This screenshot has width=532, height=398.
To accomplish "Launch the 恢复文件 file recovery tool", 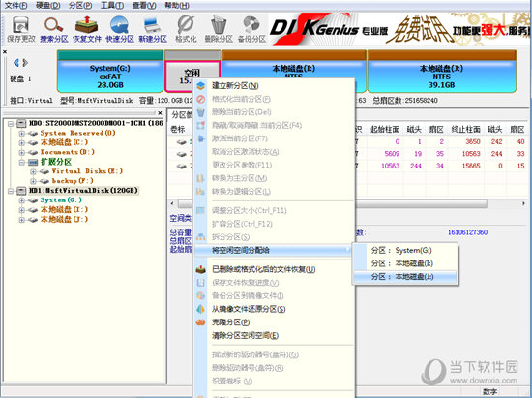I will click(x=87, y=29).
